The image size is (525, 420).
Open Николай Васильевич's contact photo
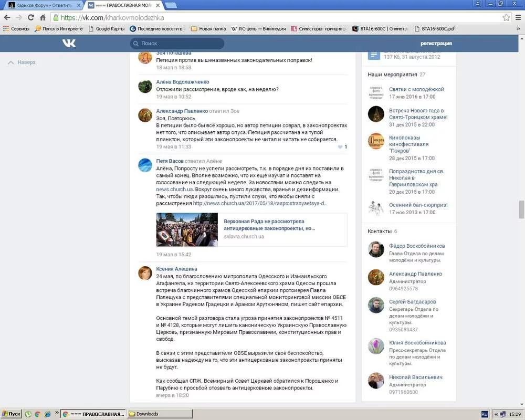(376, 381)
